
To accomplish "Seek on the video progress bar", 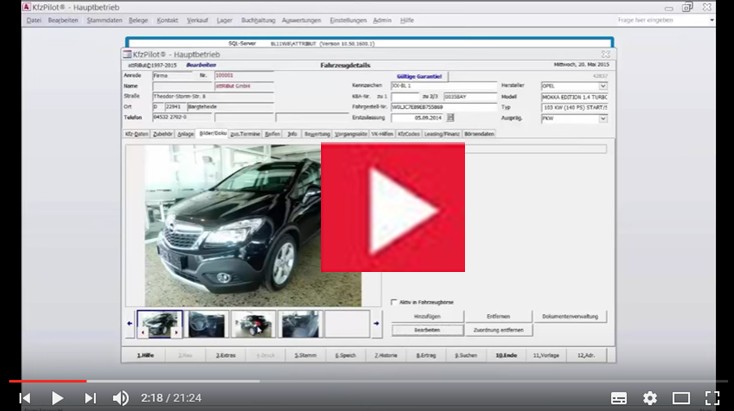I will click(300, 380).
